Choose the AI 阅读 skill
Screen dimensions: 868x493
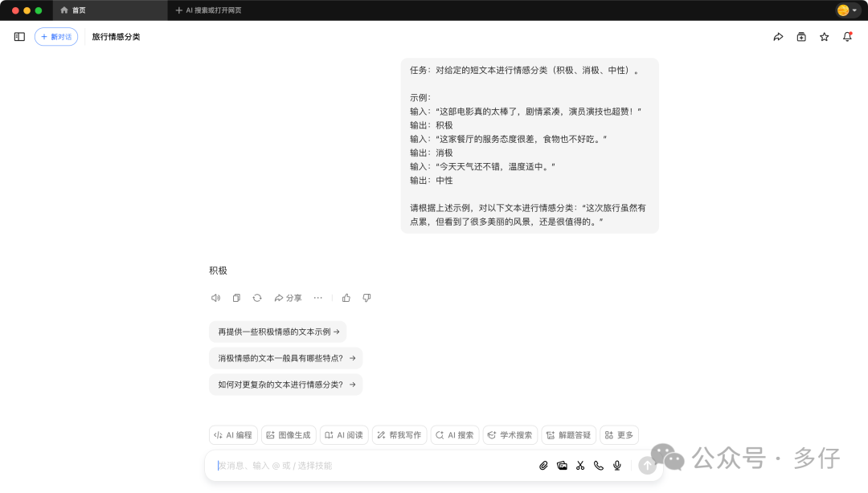(x=344, y=435)
